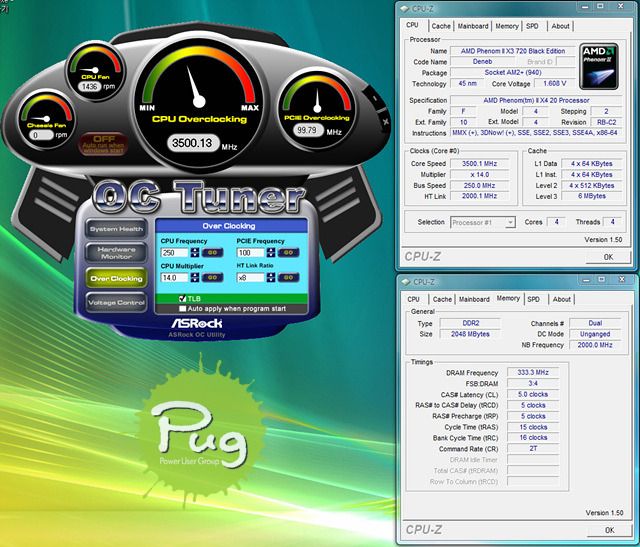640x547 pixels.
Task: Close the OC Tuner utility with X
Action: [385, 121]
